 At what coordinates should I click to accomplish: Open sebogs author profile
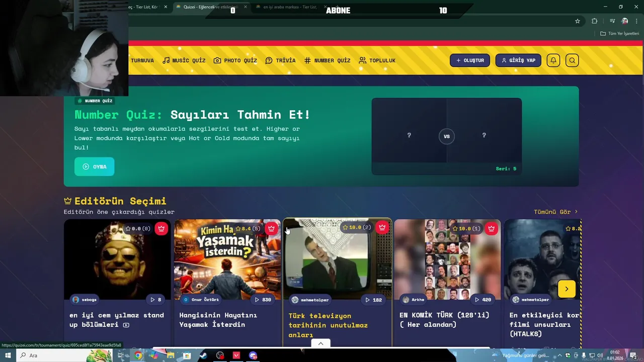[85, 300]
